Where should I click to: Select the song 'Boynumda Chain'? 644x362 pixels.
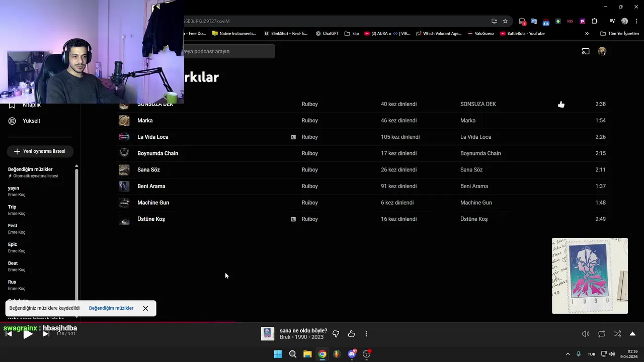(157, 153)
